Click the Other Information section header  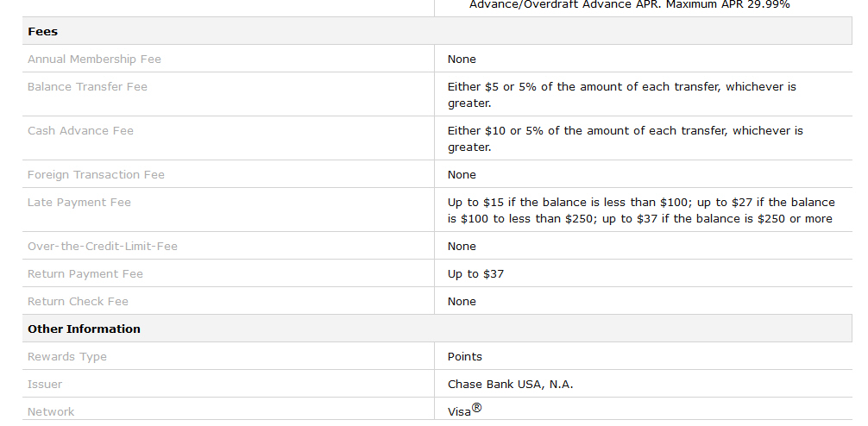click(85, 329)
